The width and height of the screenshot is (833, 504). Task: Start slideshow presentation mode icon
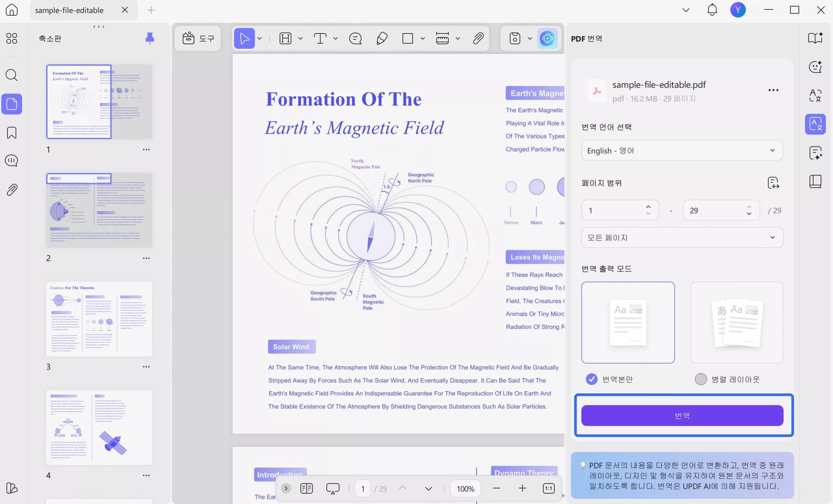point(333,488)
